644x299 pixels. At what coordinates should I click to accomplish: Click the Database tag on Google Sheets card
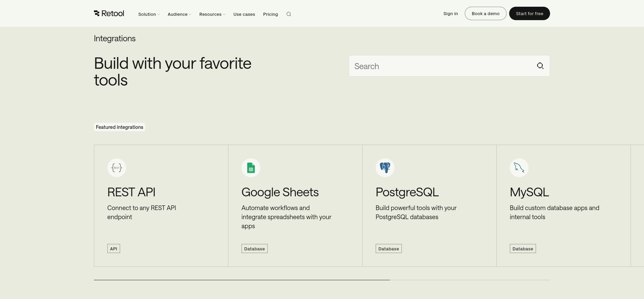[255, 249]
